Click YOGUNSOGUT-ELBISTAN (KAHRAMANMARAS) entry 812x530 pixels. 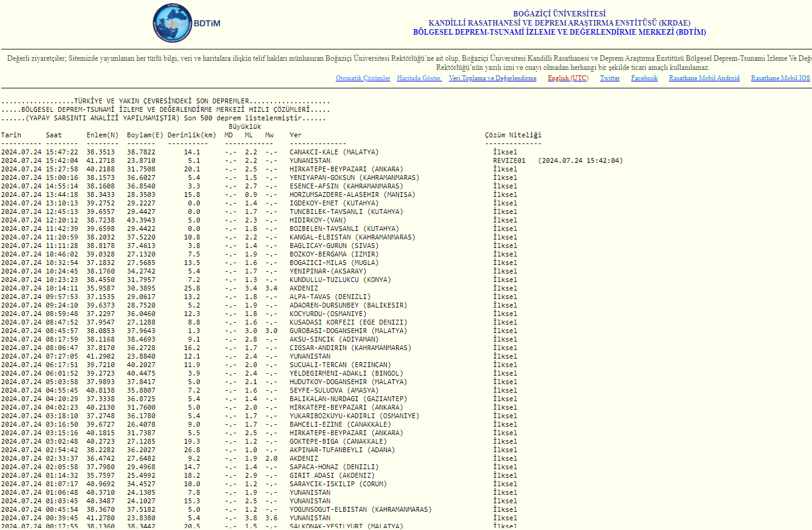point(361,509)
